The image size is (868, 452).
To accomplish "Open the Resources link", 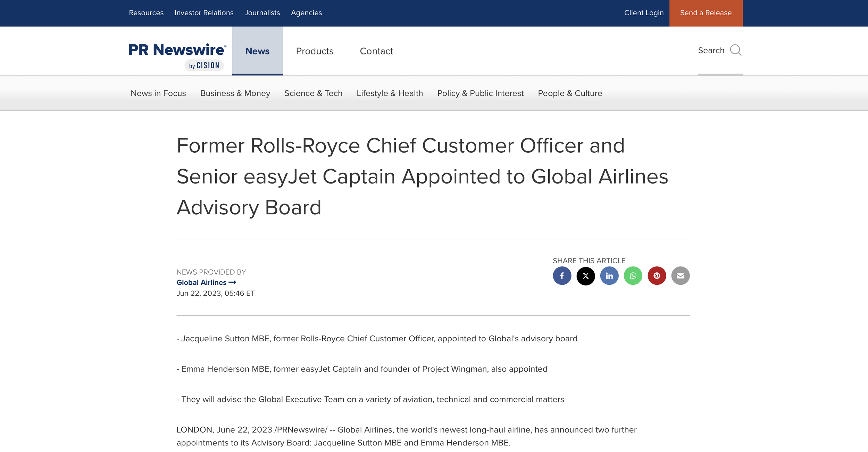I will (x=146, y=13).
